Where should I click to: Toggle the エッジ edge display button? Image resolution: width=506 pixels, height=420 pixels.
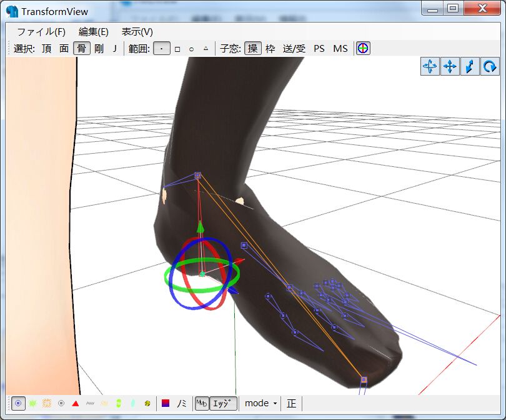[223, 404]
